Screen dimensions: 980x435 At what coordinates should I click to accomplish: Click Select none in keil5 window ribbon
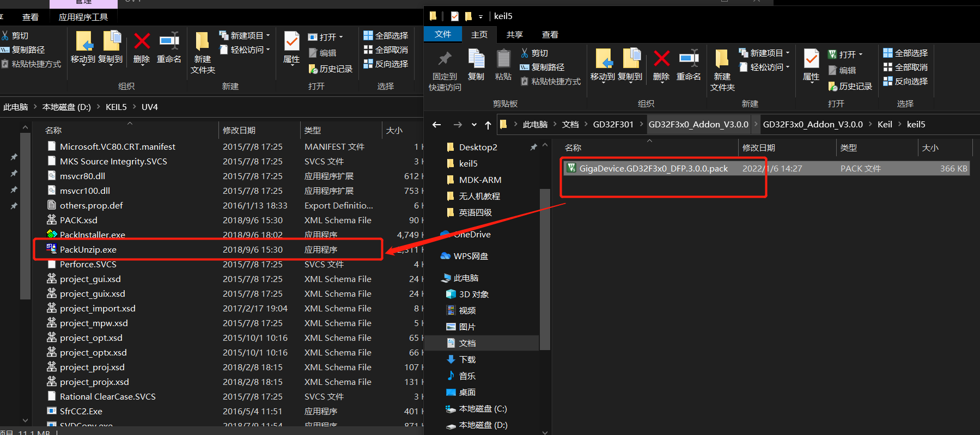[x=905, y=67]
